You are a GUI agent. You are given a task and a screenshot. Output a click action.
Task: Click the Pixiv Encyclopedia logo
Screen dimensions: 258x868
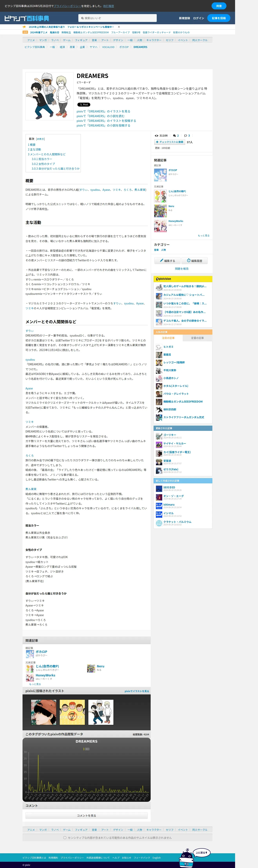(27, 18)
